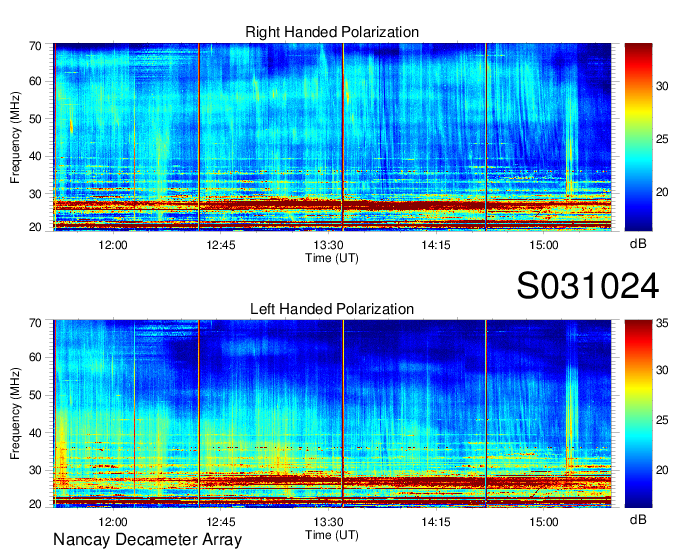Click the "12:00" tick under the top plot
Image resolution: width=680 pixels, height=552 pixels.
pos(113,245)
